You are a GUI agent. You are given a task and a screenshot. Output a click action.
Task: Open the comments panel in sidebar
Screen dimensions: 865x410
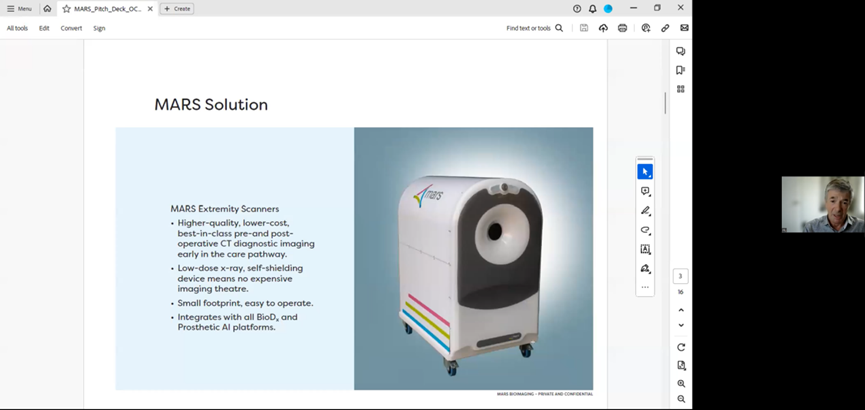click(x=681, y=51)
